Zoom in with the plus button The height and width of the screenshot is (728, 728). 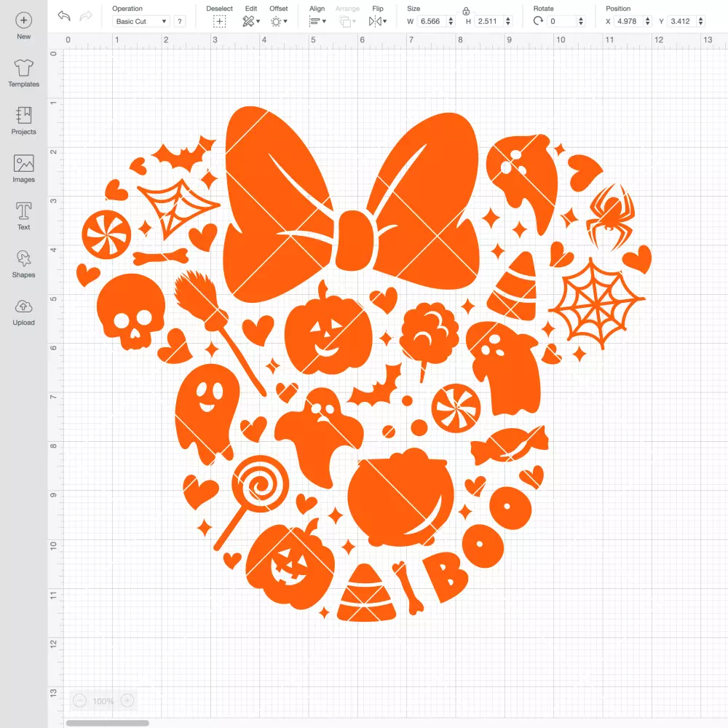[x=127, y=700]
